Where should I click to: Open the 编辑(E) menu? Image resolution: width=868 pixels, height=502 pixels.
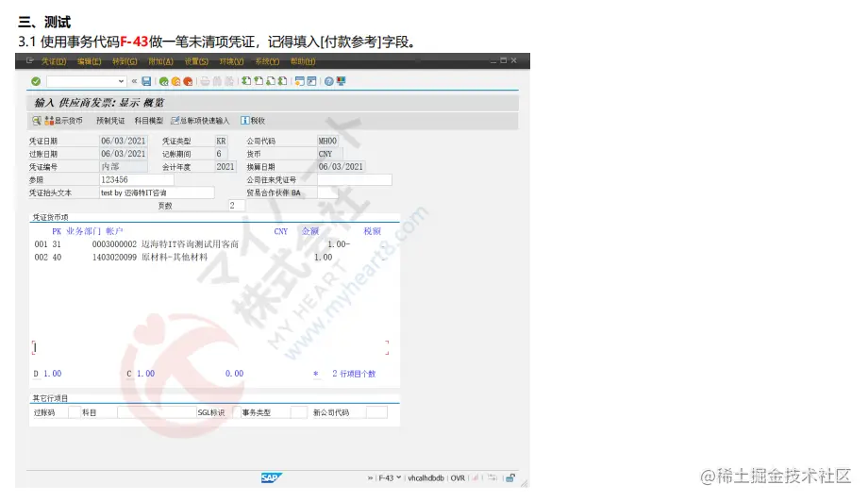coord(89,61)
